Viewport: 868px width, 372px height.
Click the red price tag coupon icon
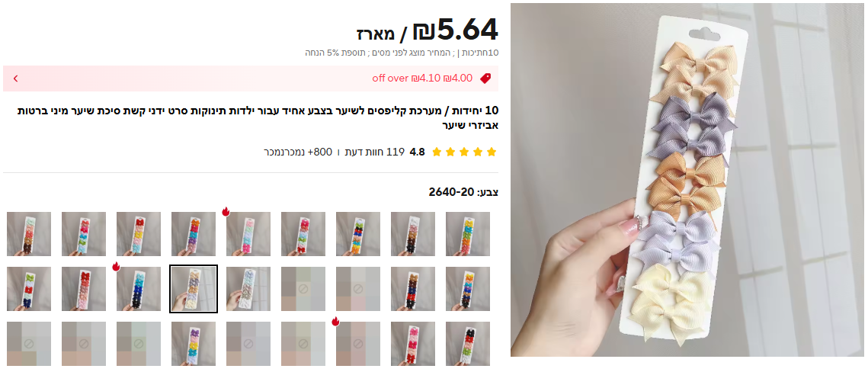[x=485, y=78]
